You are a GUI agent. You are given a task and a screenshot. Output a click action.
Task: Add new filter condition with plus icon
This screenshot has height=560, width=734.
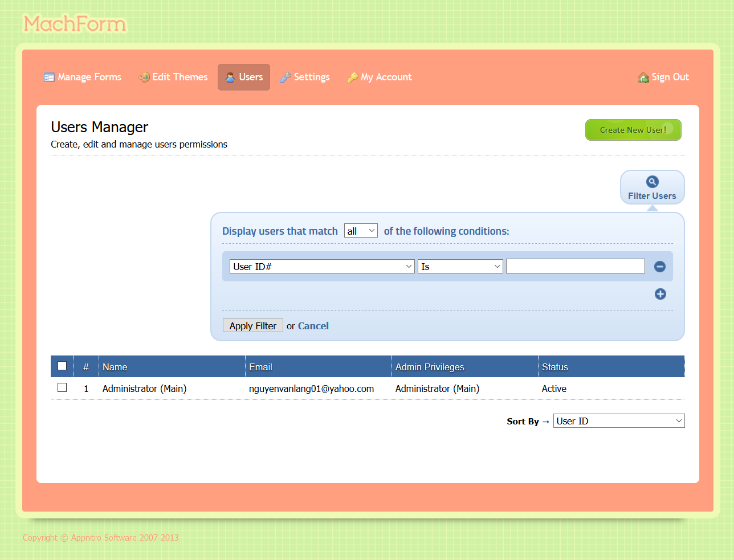pos(660,294)
